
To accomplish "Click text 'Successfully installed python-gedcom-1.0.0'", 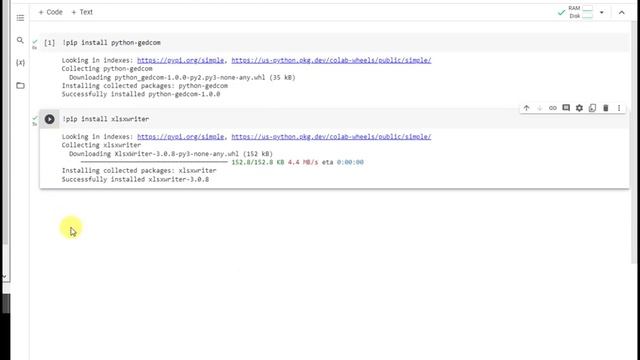I will click(x=141, y=94).
